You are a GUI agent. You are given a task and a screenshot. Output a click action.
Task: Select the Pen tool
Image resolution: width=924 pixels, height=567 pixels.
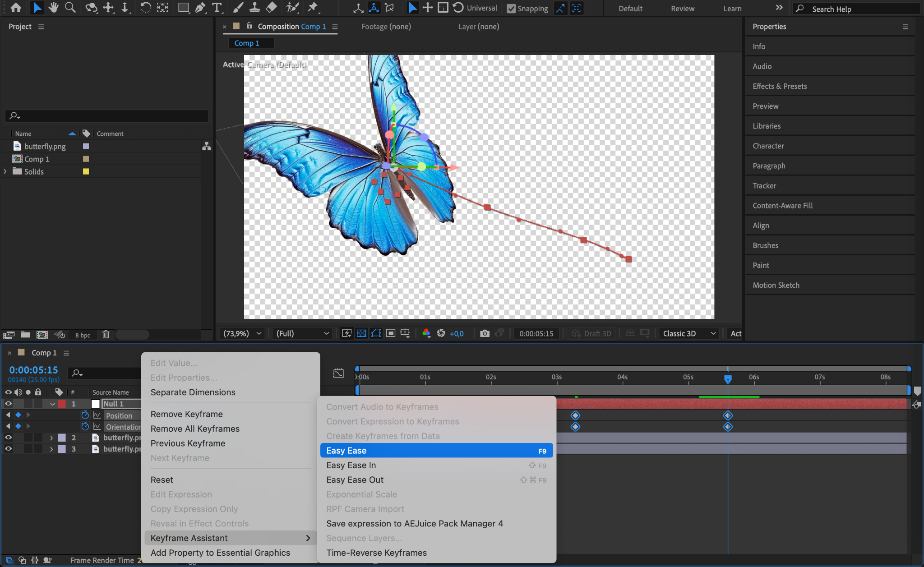tap(200, 8)
